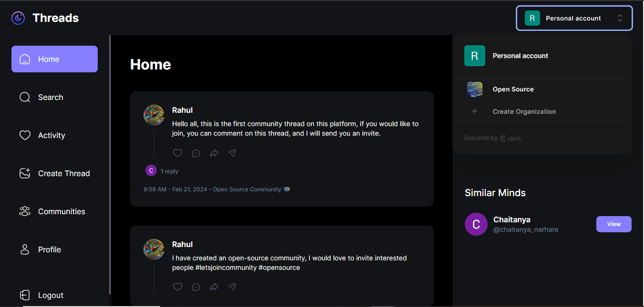View Chaitanya's profile with View button
Image resolution: width=644 pixels, height=307 pixels.
click(x=613, y=224)
